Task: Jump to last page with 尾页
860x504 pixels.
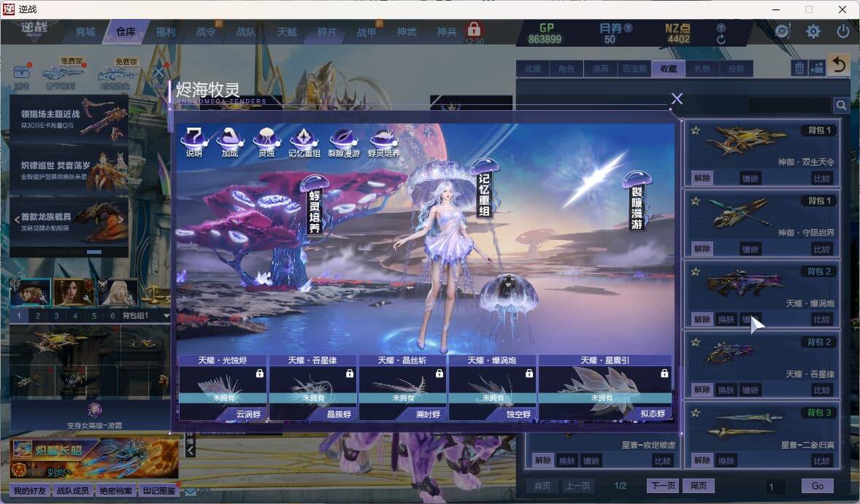Action: (698, 486)
